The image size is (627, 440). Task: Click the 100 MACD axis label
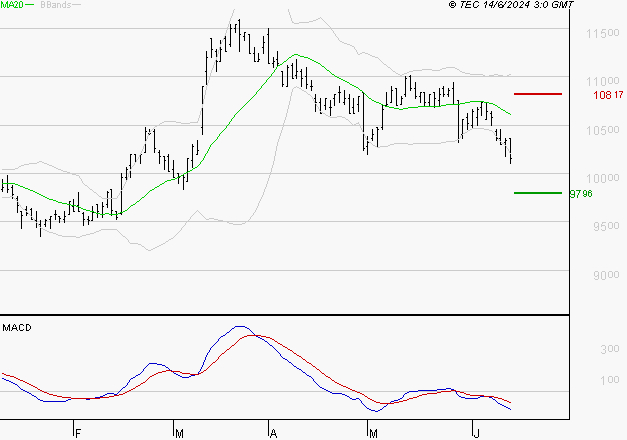(x=610, y=380)
